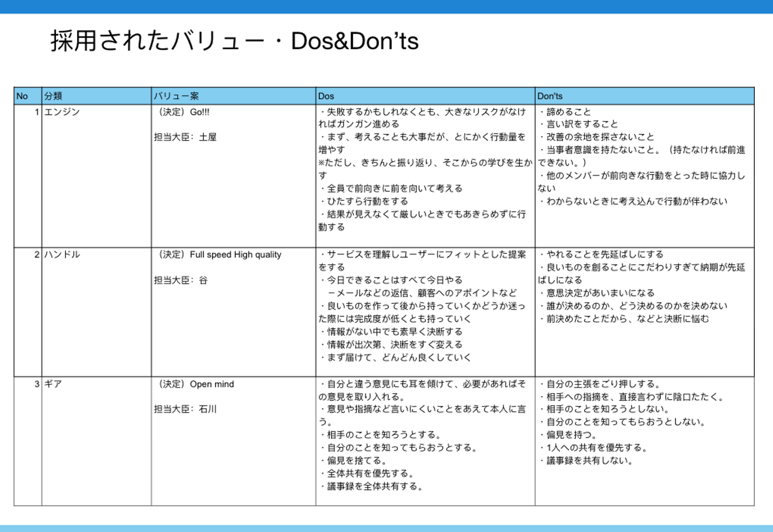Click row number 3 in the No column
This screenshot has width=773, height=532.
[x=37, y=384]
